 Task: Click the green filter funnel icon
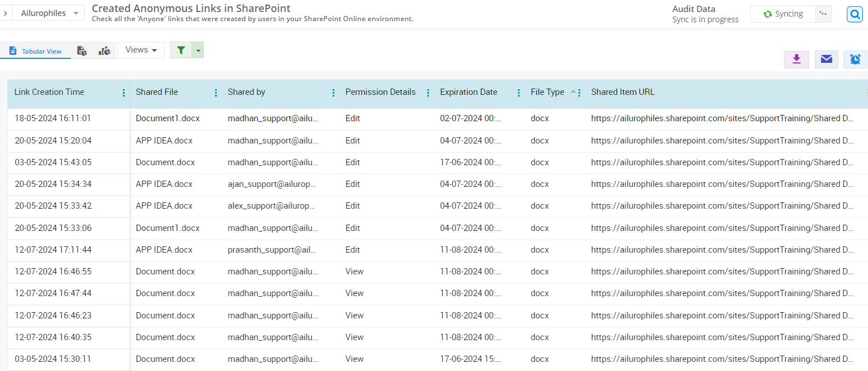point(181,50)
